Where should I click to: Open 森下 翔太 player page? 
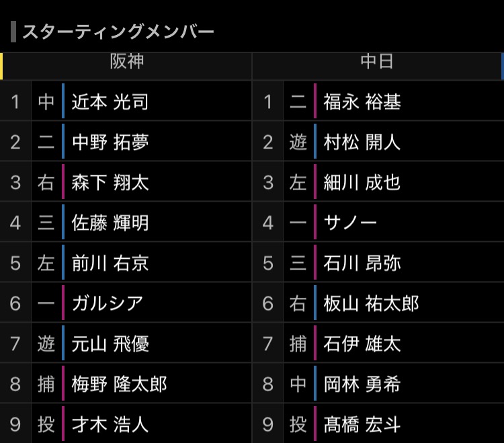[x=110, y=183]
